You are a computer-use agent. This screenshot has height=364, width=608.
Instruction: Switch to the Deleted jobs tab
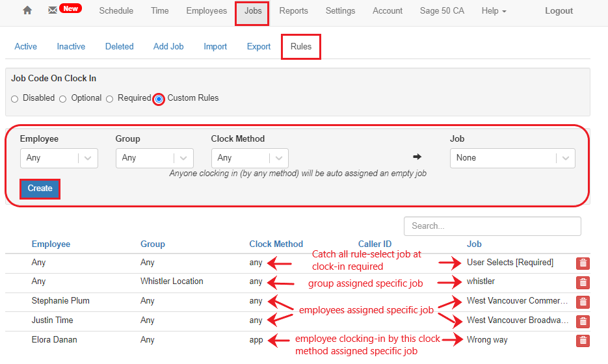click(x=120, y=47)
